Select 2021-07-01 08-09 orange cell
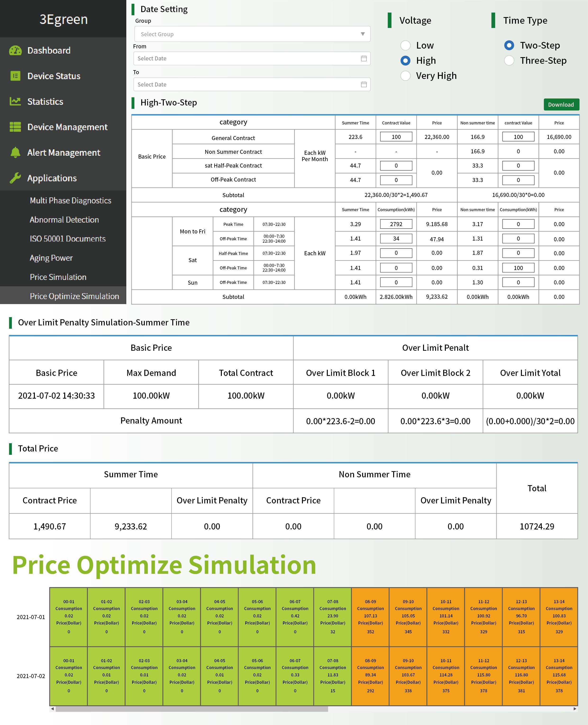Image resolution: width=588 pixels, height=725 pixels. point(370,617)
